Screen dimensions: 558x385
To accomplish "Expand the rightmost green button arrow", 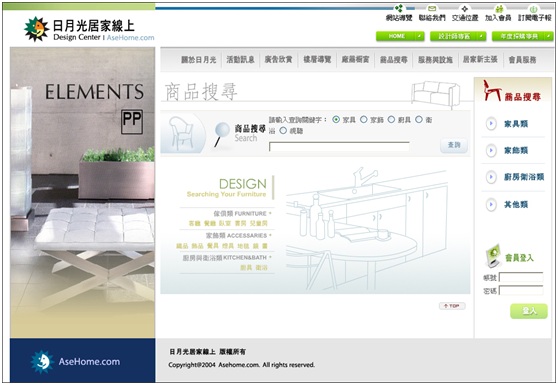I will tap(549, 36).
